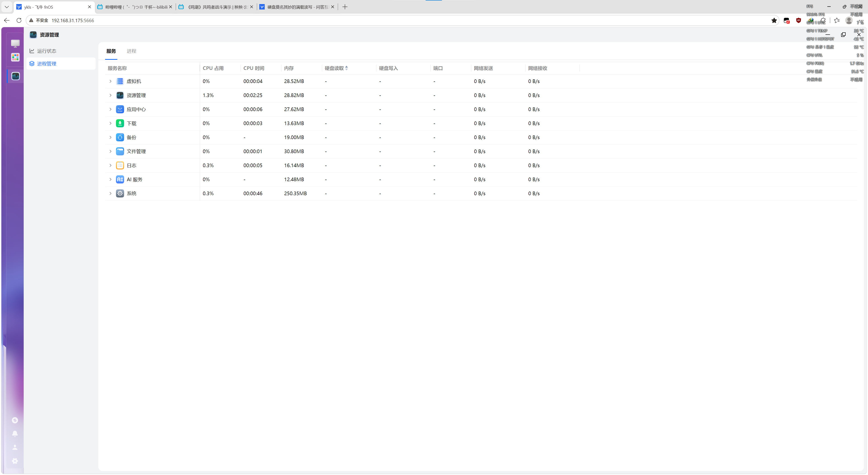868x475 pixels.
Task: Reload the page with refresh icon
Action: click(x=19, y=21)
